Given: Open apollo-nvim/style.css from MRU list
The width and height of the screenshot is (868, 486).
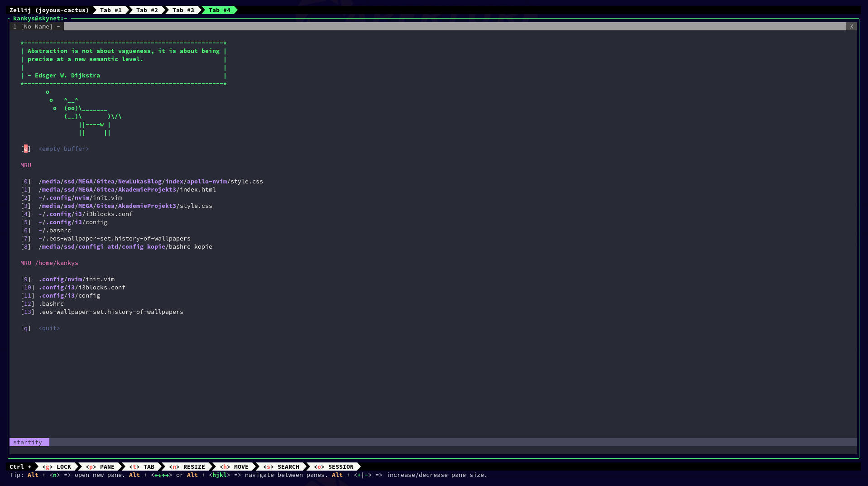Looking at the screenshot, I should [x=150, y=182].
